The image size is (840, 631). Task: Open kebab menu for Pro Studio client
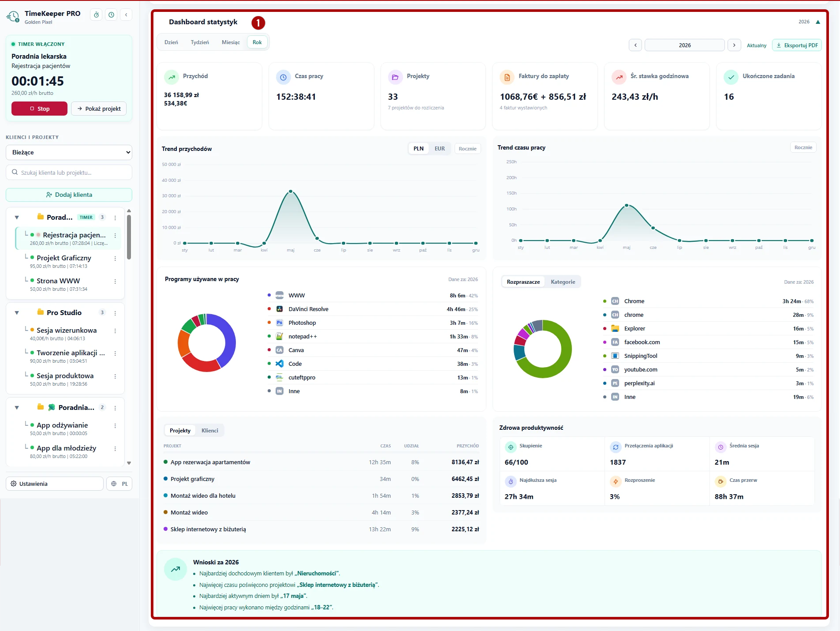[115, 313]
